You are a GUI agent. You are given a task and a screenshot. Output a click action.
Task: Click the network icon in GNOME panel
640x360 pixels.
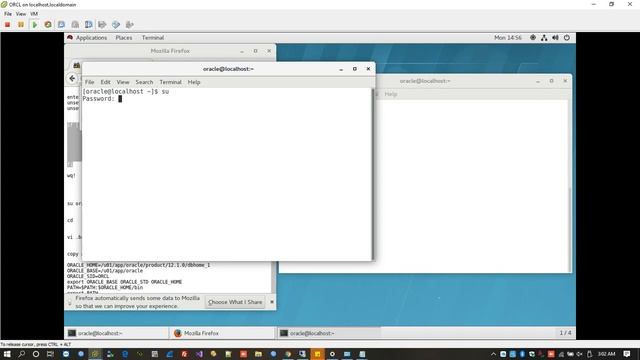coord(544,38)
